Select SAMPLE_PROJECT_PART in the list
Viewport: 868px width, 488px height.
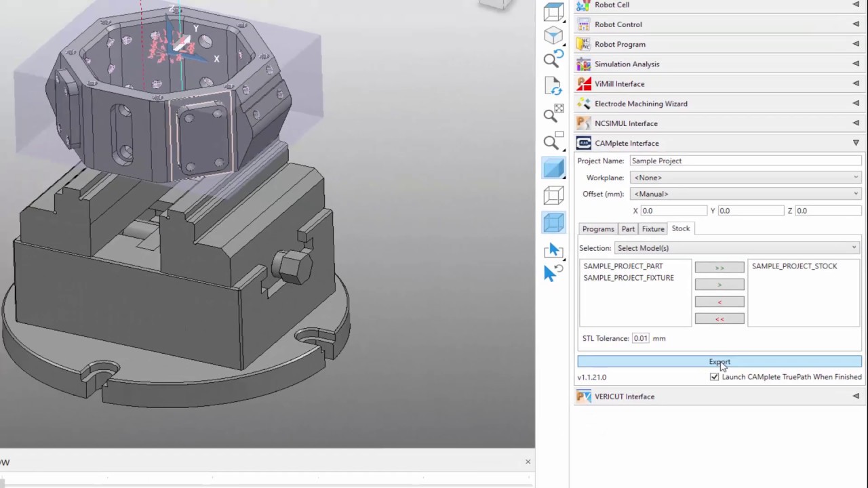point(623,266)
